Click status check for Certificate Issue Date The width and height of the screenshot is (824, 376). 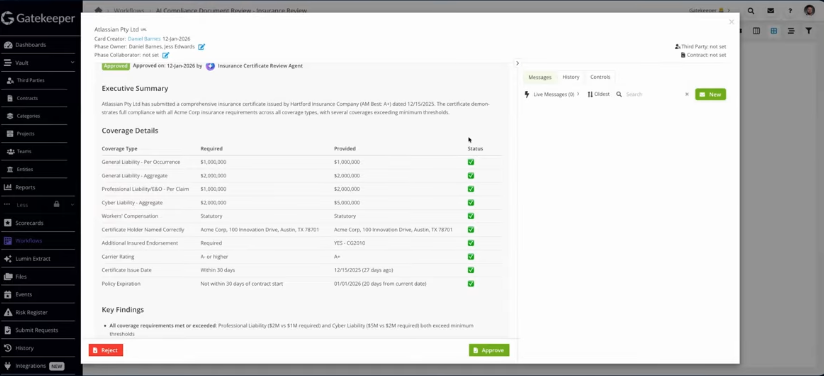[x=471, y=270]
